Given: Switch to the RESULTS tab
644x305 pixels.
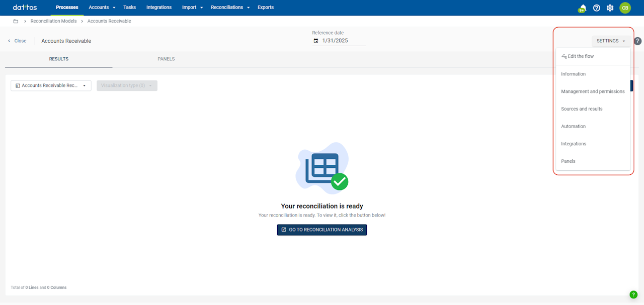Looking at the screenshot, I should point(59,59).
